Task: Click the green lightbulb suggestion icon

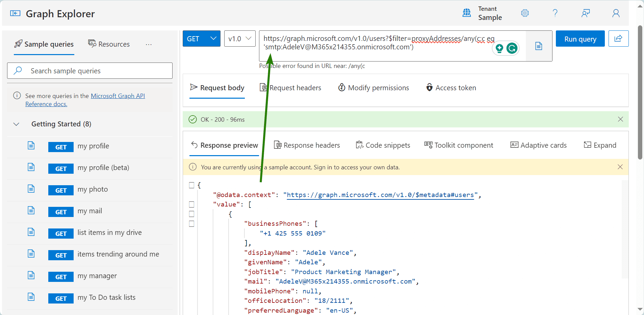Action: click(499, 48)
